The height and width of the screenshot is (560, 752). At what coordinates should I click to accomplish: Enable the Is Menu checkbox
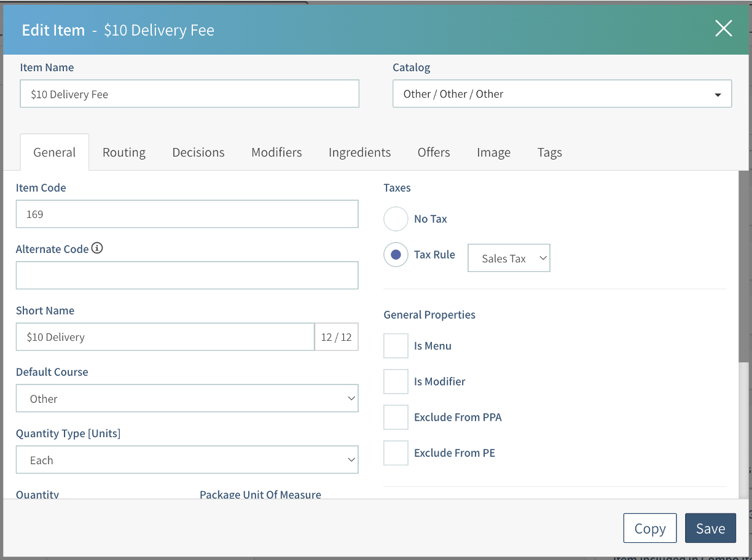click(396, 346)
